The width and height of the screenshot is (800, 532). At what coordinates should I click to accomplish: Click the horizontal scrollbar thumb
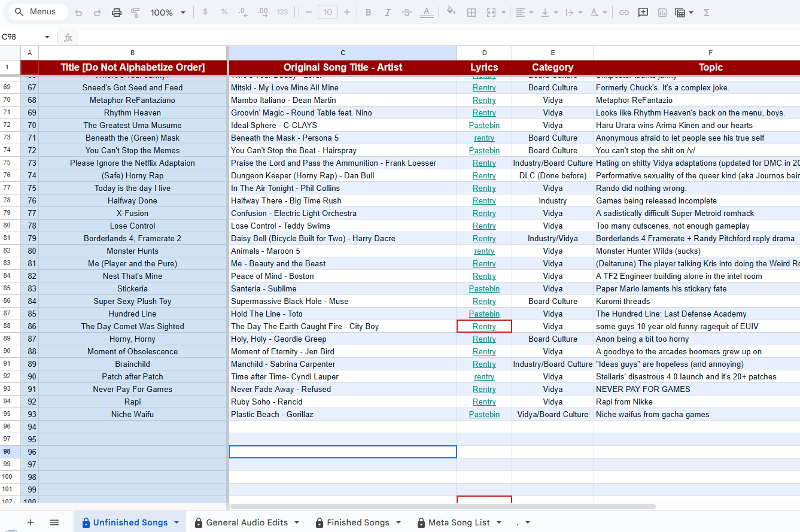[x=443, y=506]
